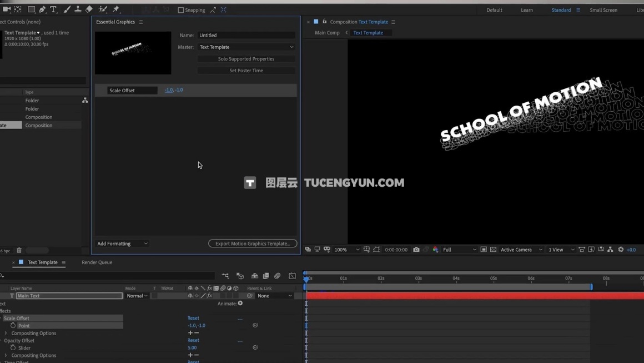Viewport: 644px width, 363px height.
Task: Go to Main Comp in breadcrumb
Action: click(327, 32)
